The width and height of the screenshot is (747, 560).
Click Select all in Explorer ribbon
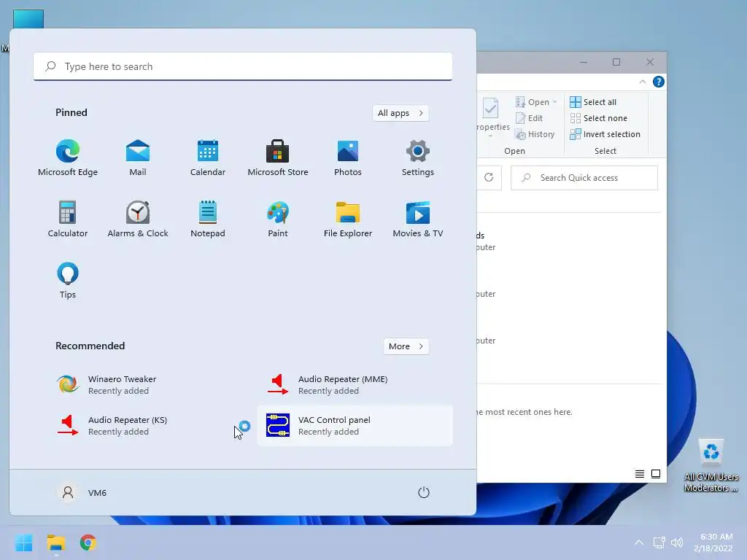[x=593, y=102]
